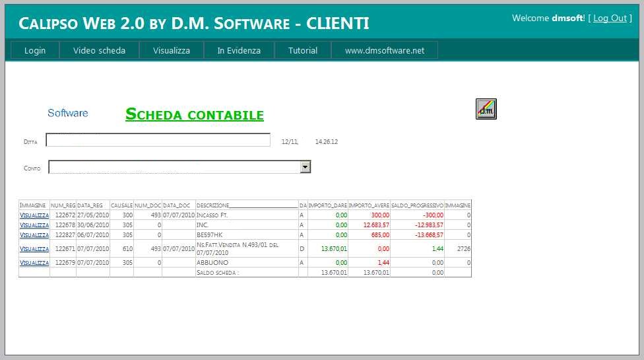This screenshot has width=644, height=360.
Task: Click the date 27/05/2010 cell
Action: pos(93,215)
